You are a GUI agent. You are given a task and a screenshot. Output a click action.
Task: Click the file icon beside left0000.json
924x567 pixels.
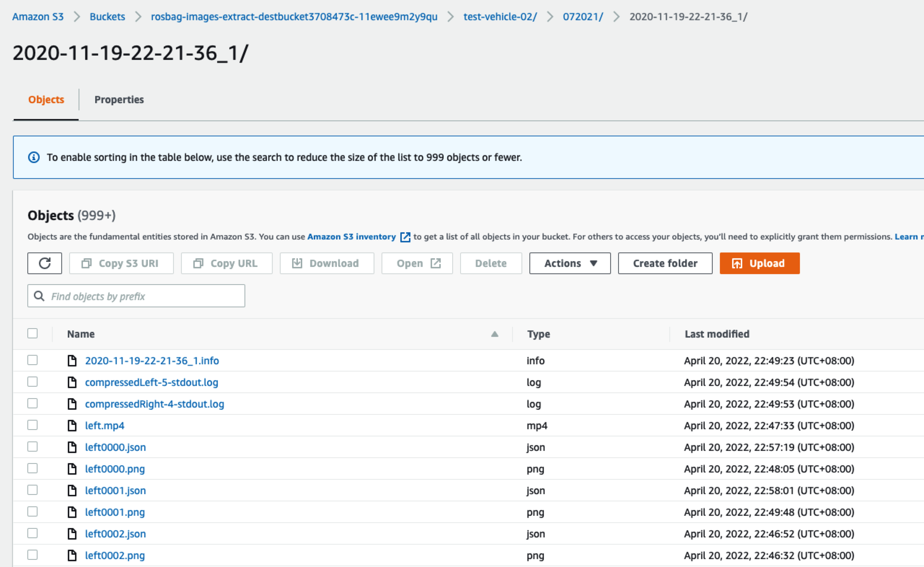pos(72,447)
